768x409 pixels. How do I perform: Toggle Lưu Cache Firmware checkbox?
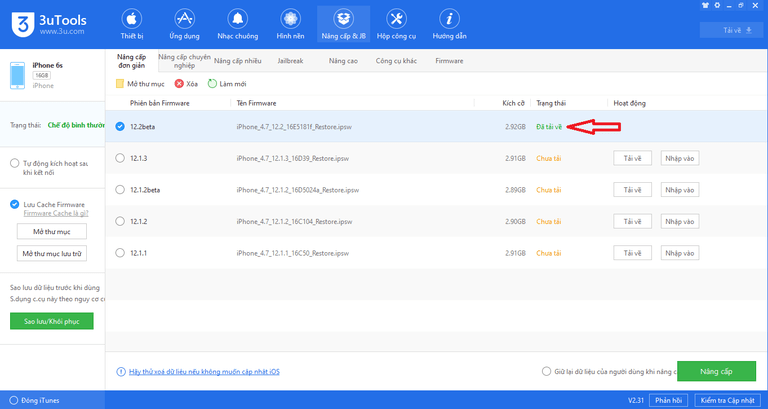(x=15, y=204)
